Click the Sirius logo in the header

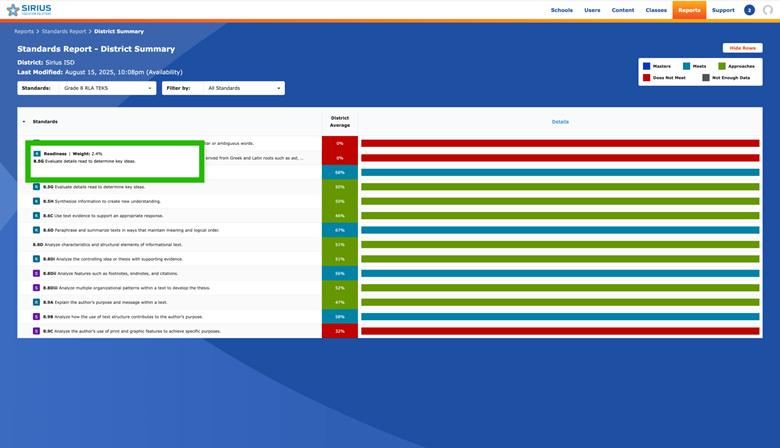coord(29,9)
